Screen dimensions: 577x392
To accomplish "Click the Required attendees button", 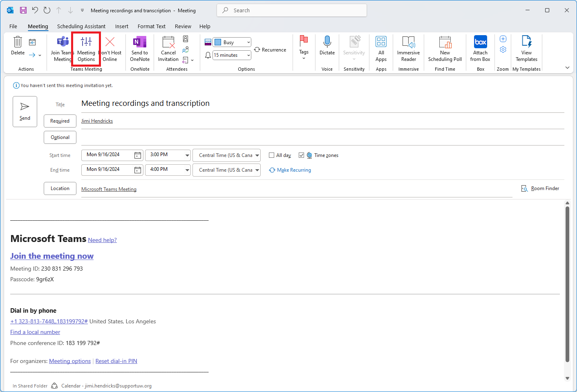I will pos(60,121).
